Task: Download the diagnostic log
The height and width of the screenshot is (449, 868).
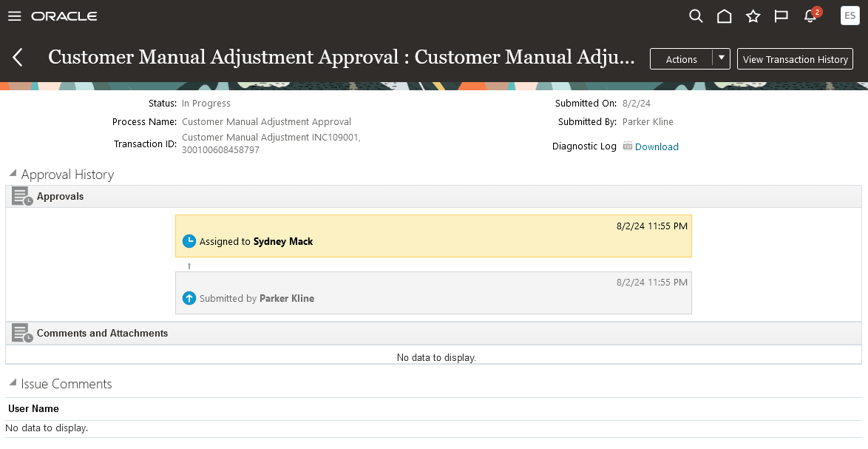Action: point(657,146)
